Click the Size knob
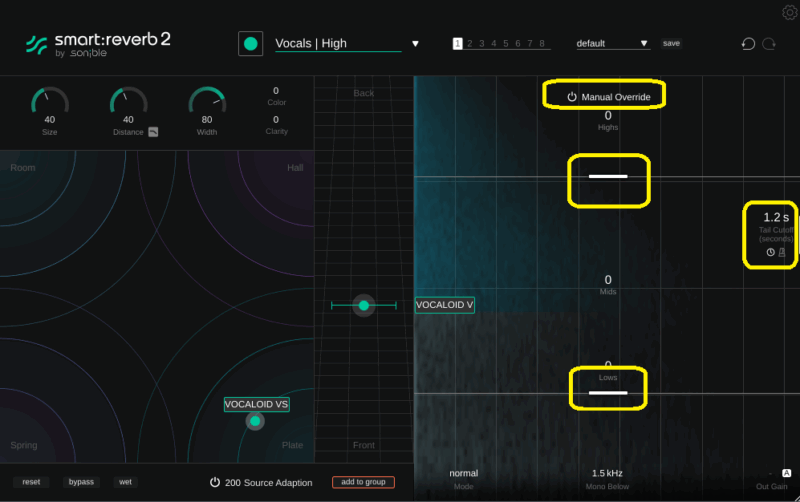 [49, 101]
